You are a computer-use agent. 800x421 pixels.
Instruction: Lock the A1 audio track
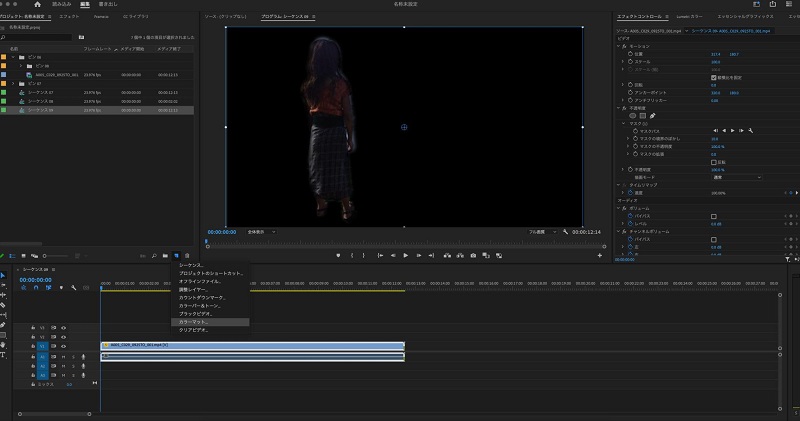pos(33,357)
